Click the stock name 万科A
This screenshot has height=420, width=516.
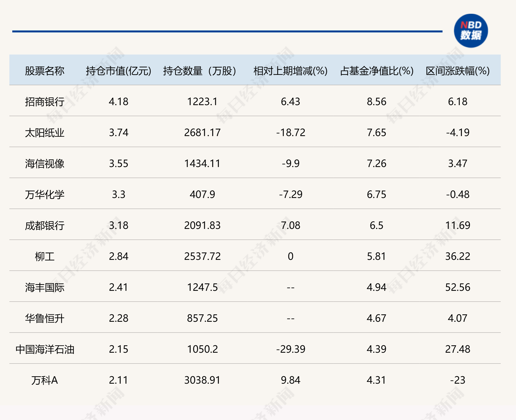(x=45, y=380)
